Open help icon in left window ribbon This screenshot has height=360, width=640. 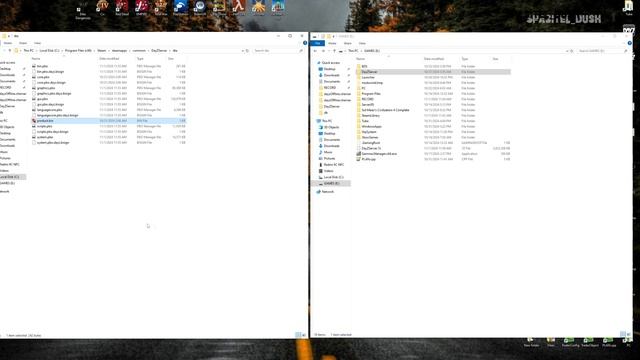click(304, 43)
